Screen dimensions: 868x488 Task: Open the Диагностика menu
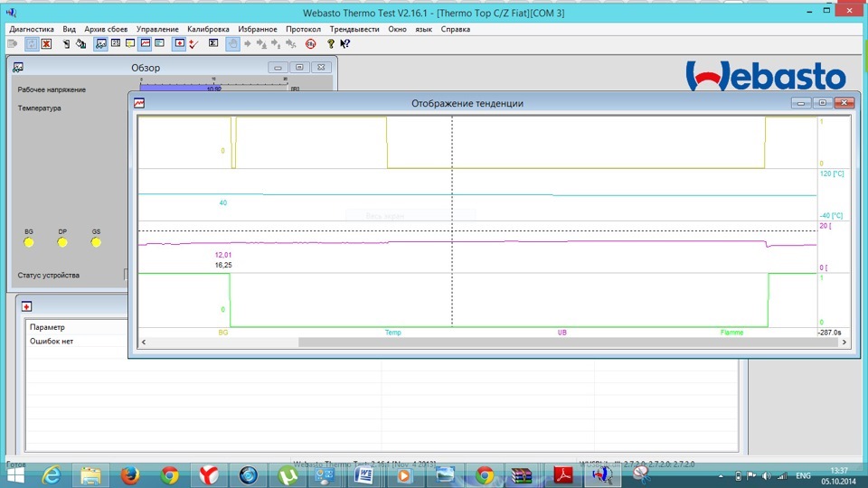point(32,29)
